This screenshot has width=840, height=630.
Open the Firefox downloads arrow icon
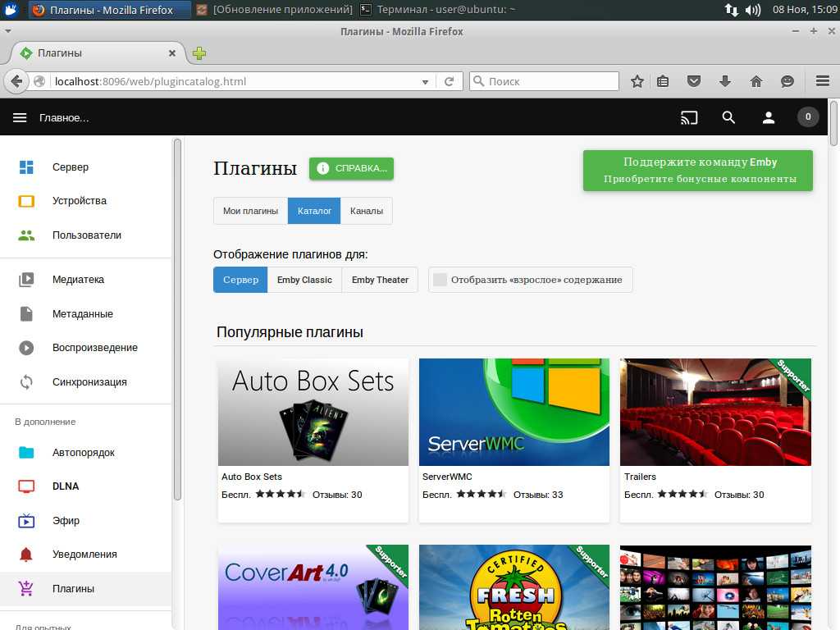[x=725, y=81]
